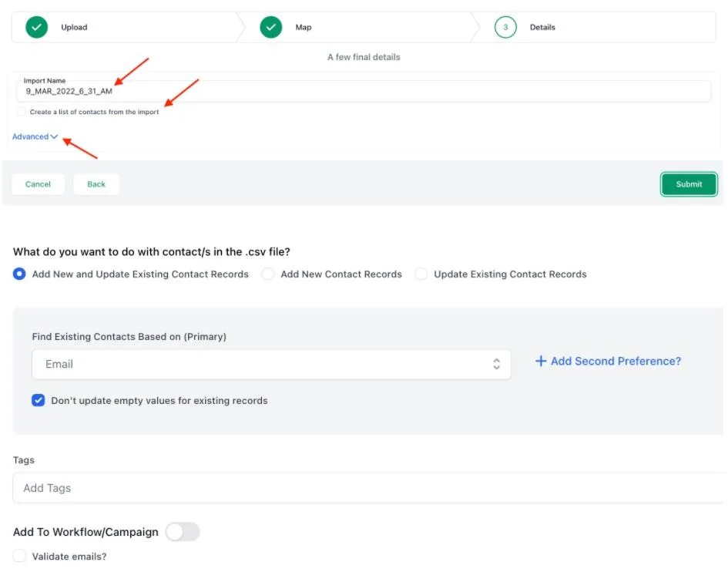Select Update Existing Contact Records radio option

coord(421,274)
